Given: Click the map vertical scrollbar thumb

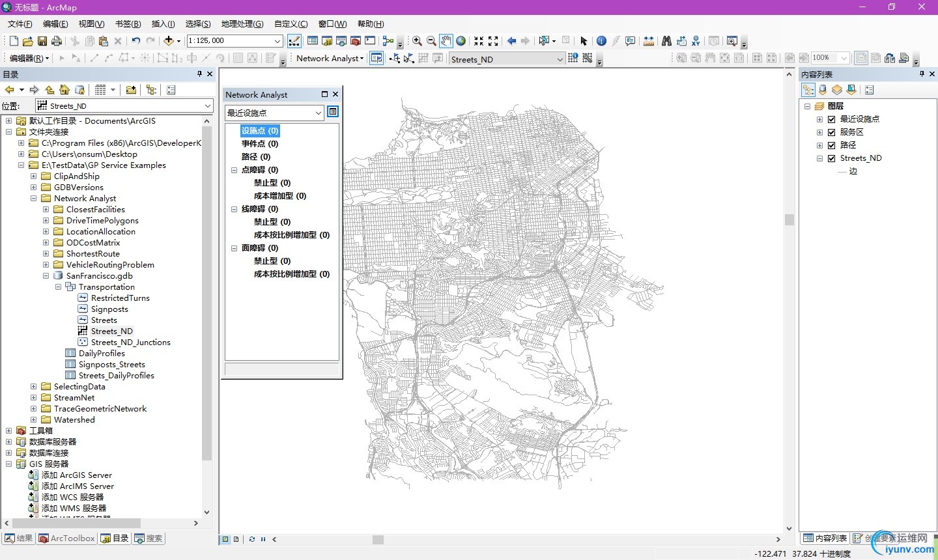Looking at the screenshot, I should pos(789,219).
